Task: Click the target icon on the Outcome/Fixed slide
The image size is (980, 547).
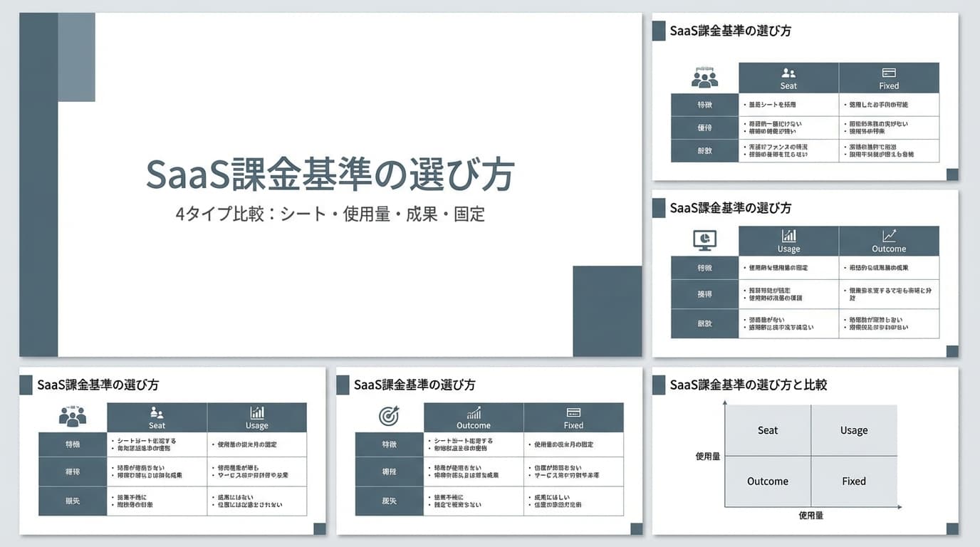Action: click(388, 417)
